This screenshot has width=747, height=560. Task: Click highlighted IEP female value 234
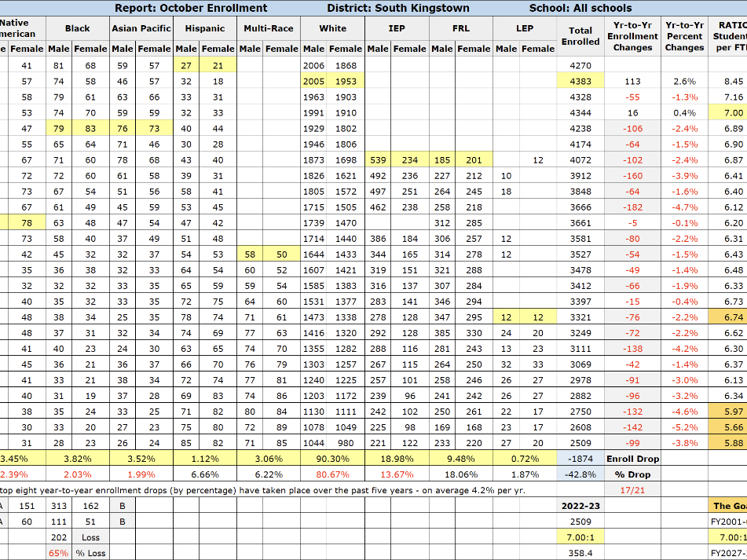point(410,160)
